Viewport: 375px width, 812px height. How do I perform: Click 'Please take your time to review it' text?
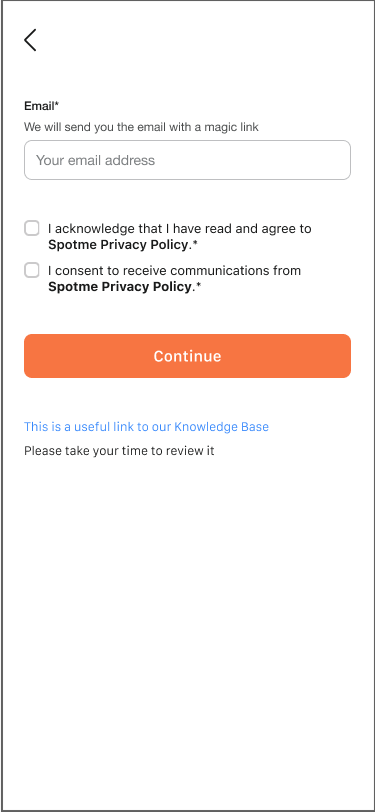pyautogui.click(x=119, y=451)
